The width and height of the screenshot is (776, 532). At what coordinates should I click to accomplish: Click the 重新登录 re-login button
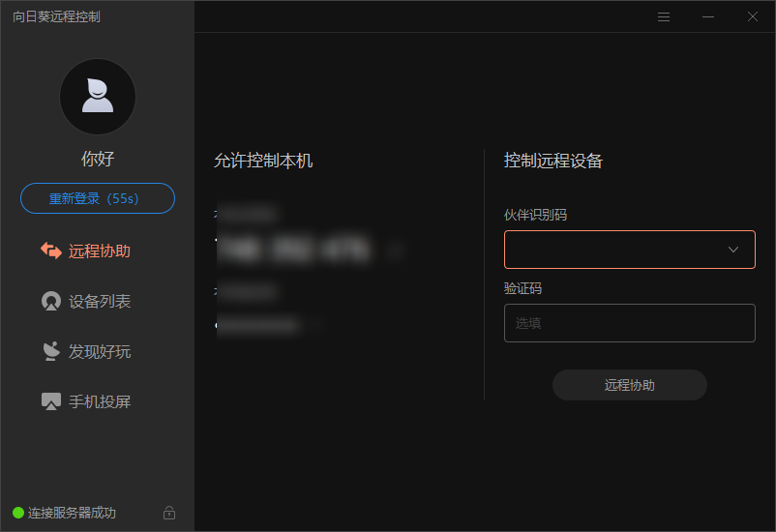pyautogui.click(x=98, y=198)
